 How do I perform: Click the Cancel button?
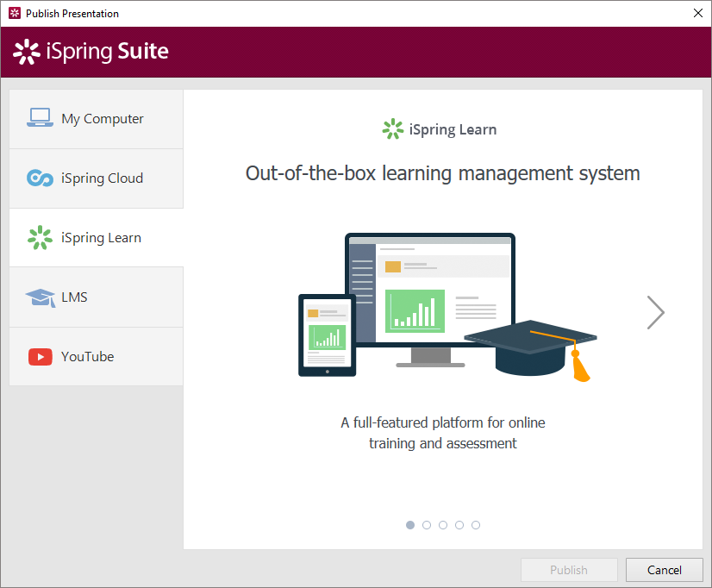[664, 570]
